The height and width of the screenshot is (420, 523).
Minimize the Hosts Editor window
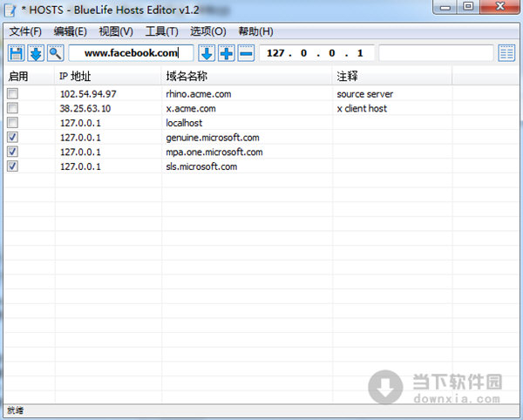(445, 6)
